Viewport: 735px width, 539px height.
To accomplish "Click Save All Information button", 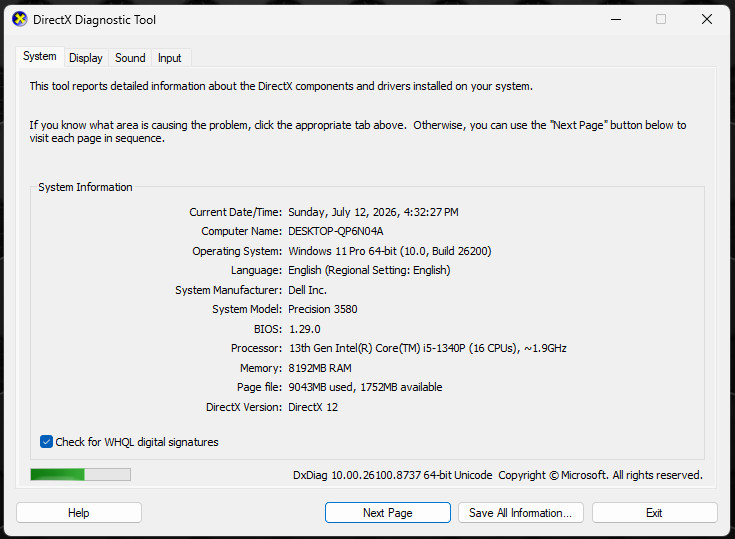I will coord(520,513).
